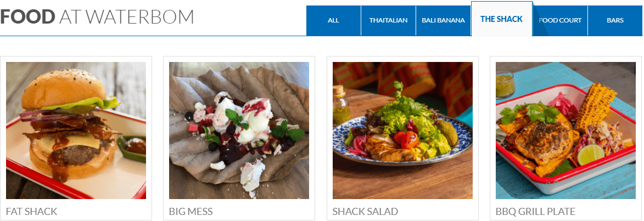Screen dimensions: 644x221
Task: Open the BARS tab
Action: (615, 20)
